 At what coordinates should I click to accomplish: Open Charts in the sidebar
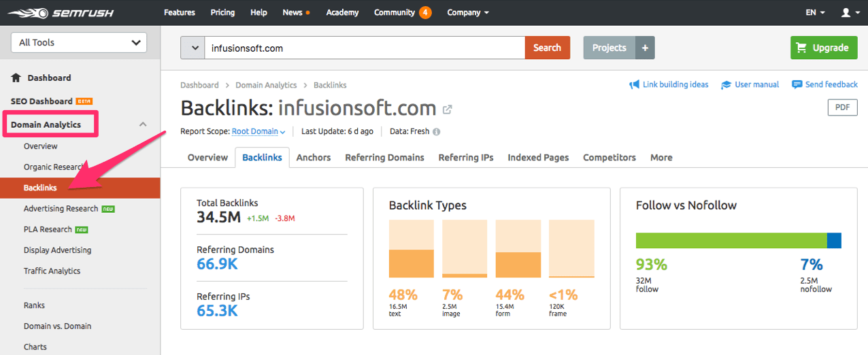(35, 347)
